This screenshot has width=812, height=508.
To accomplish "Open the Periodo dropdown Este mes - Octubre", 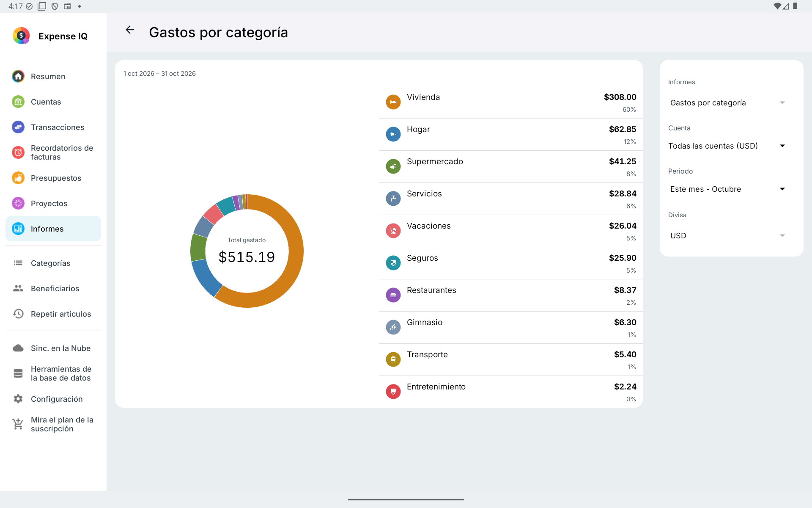I will pyautogui.click(x=727, y=189).
